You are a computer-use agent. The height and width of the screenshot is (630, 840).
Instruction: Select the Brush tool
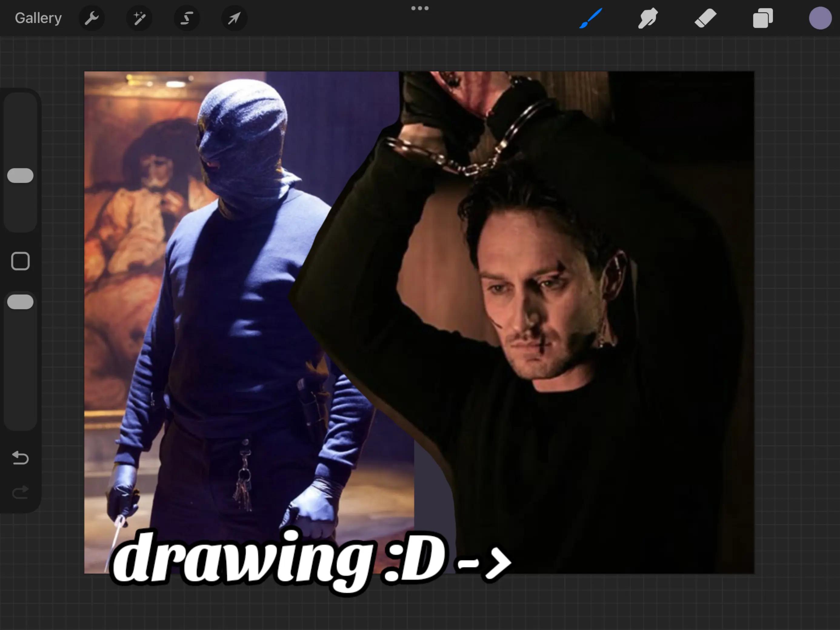tap(591, 18)
